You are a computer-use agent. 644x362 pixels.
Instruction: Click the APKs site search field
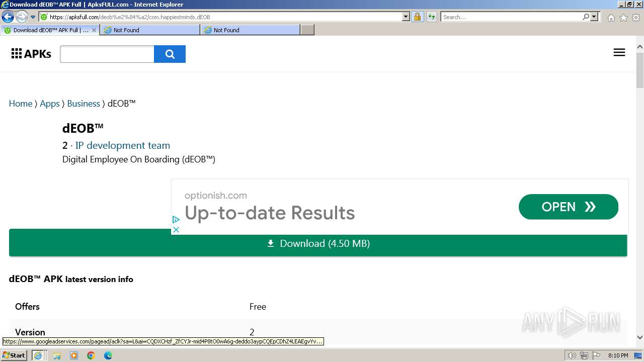[x=107, y=54]
